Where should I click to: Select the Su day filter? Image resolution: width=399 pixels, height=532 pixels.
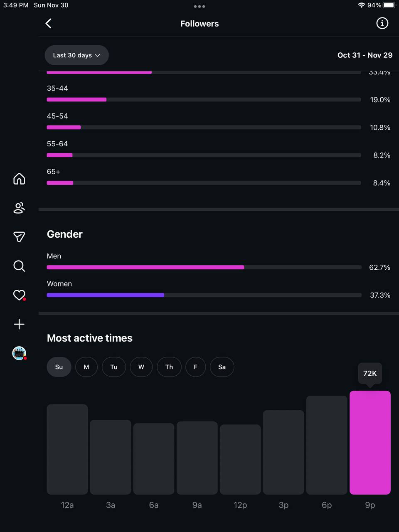pyautogui.click(x=59, y=367)
